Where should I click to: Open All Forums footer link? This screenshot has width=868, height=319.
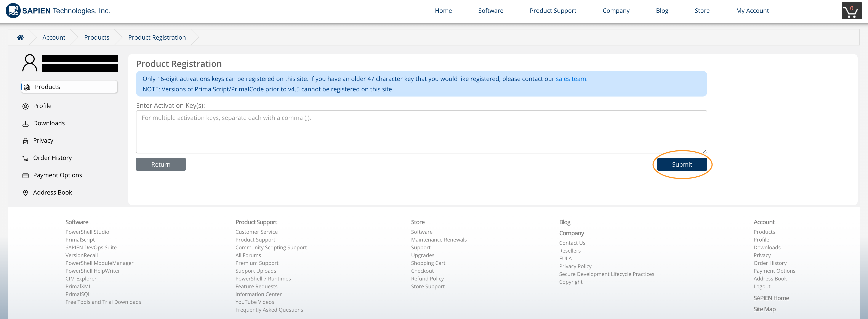248,255
